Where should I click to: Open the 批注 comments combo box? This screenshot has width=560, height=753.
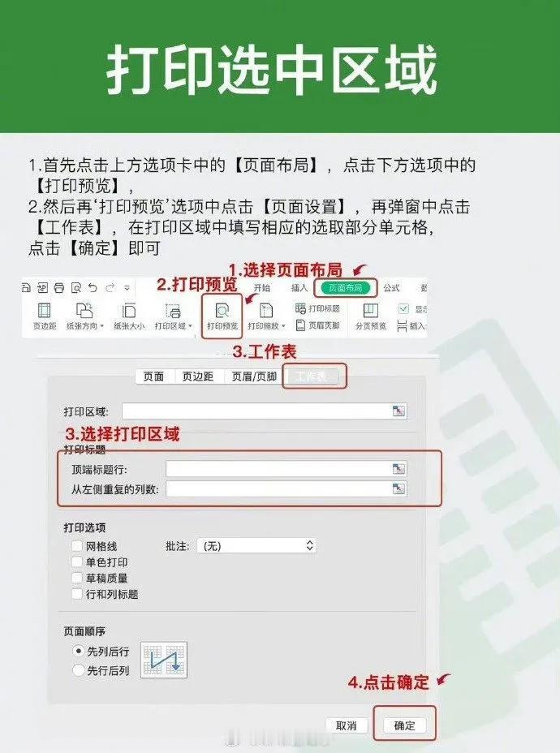click(x=256, y=546)
